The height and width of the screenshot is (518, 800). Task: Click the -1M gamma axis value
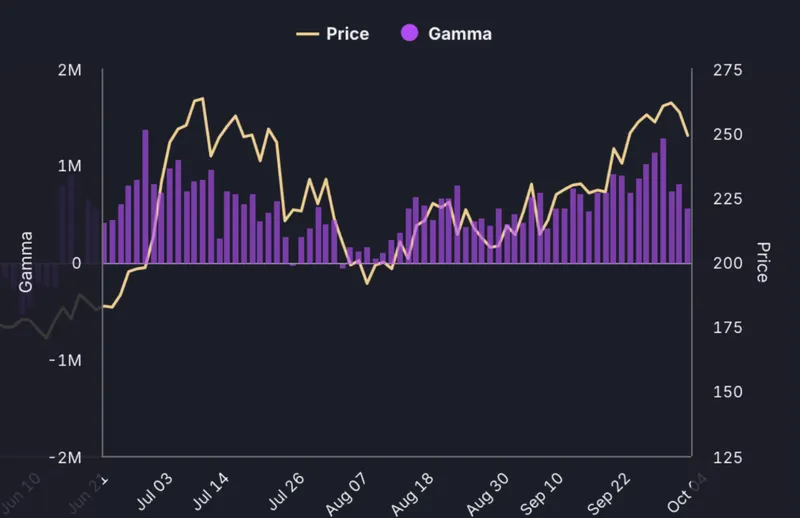coord(68,359)
